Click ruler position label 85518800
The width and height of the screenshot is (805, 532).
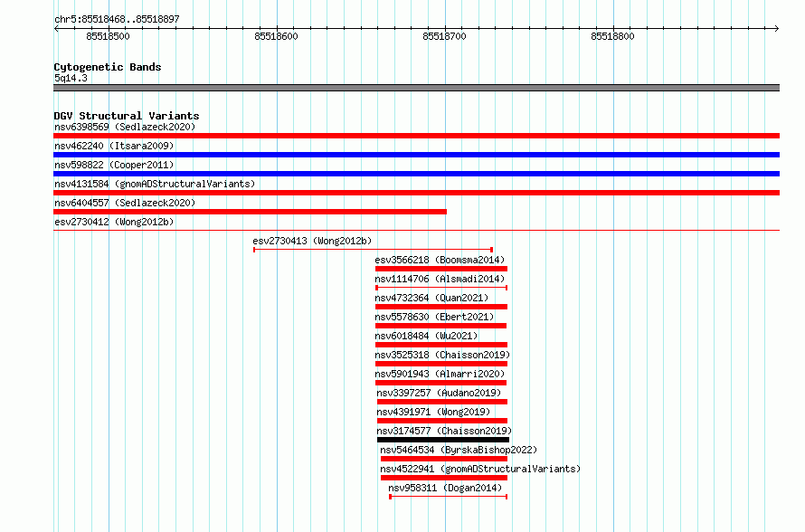point(613,36)
